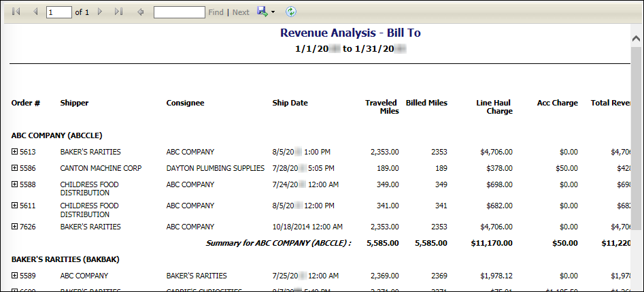
Task: Click the find text search box
Action: pos(179,12)
